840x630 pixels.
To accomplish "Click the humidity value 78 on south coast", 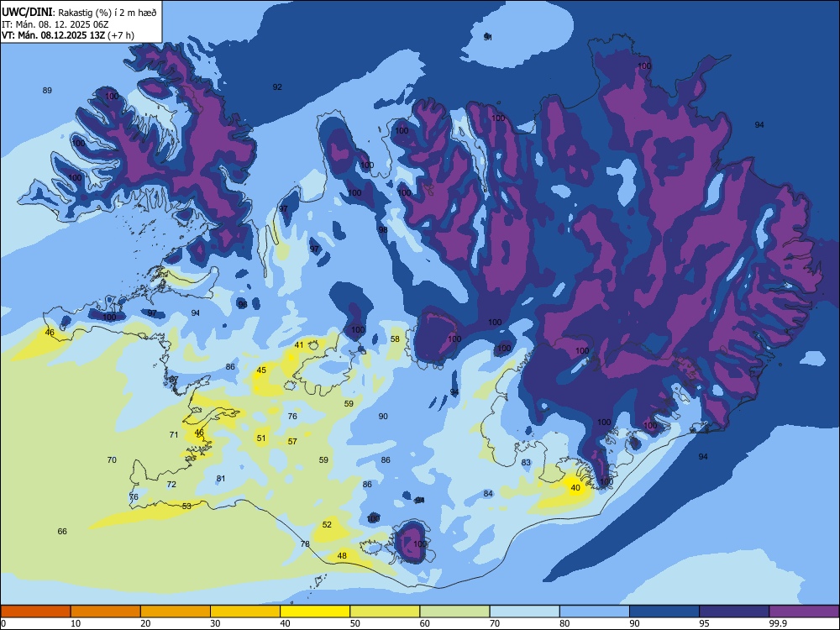I will pyautogui.click(x=305, y=543).
